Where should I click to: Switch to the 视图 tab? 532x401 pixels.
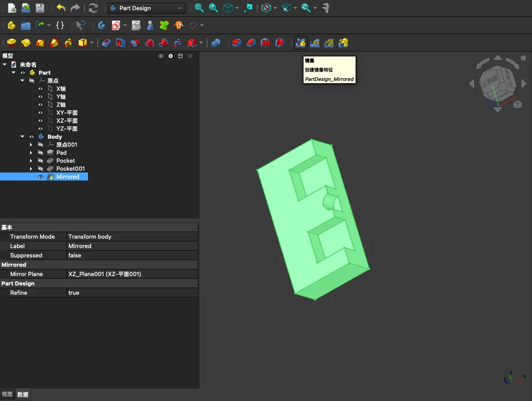pos(7,394)
